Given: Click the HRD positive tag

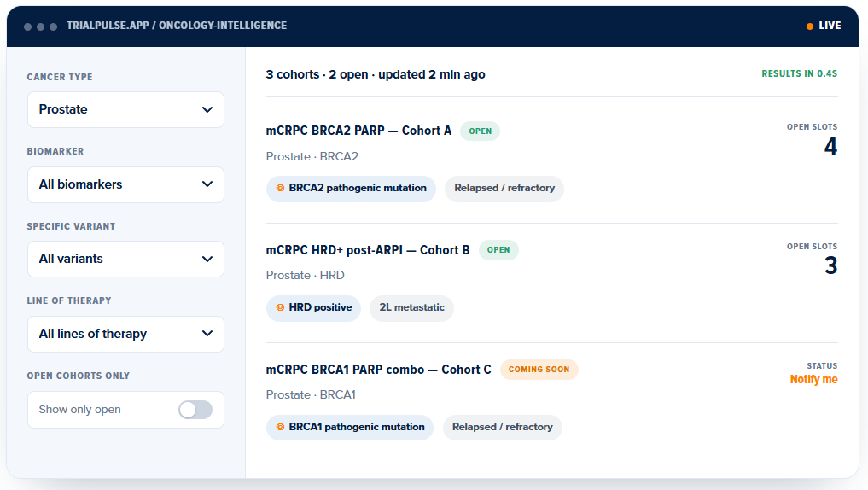Looking at the screenshot, I should tap(313, 308).
